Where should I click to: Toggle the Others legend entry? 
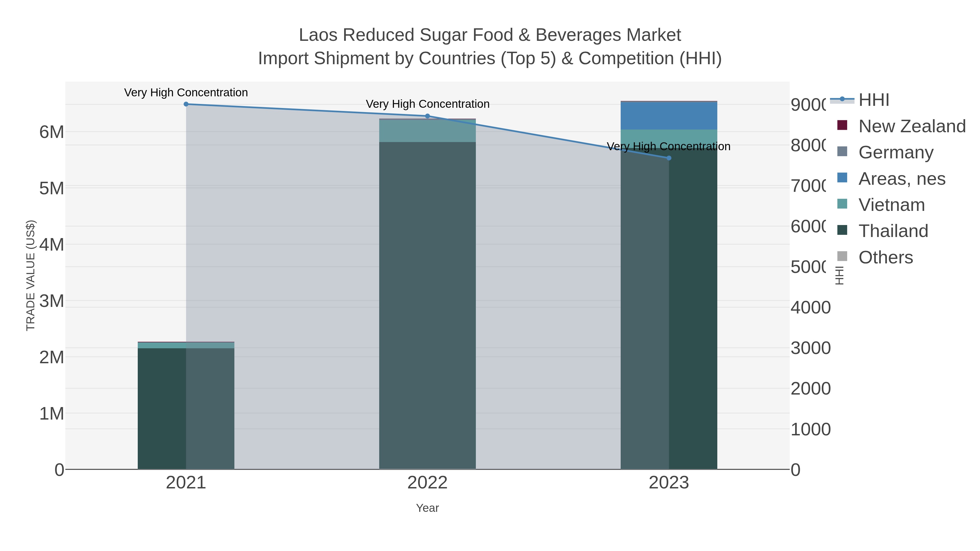coord(875,257)
